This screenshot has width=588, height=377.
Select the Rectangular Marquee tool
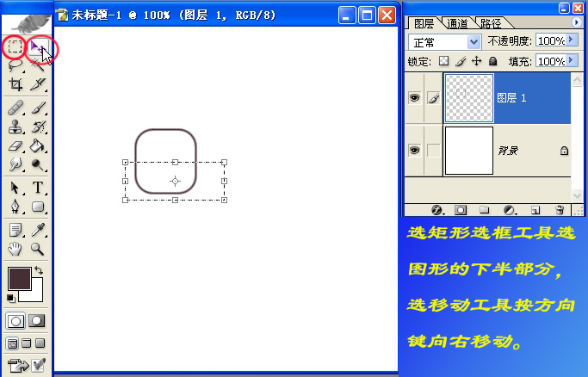15,46
